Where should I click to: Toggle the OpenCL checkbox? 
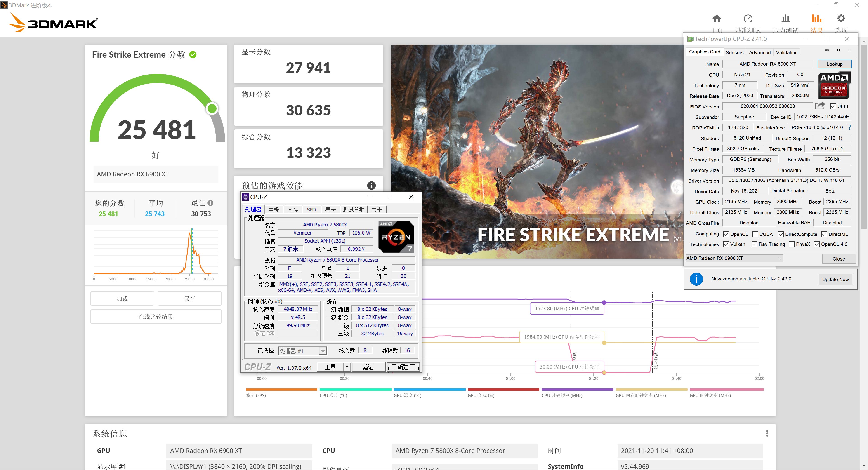[726, 234]
